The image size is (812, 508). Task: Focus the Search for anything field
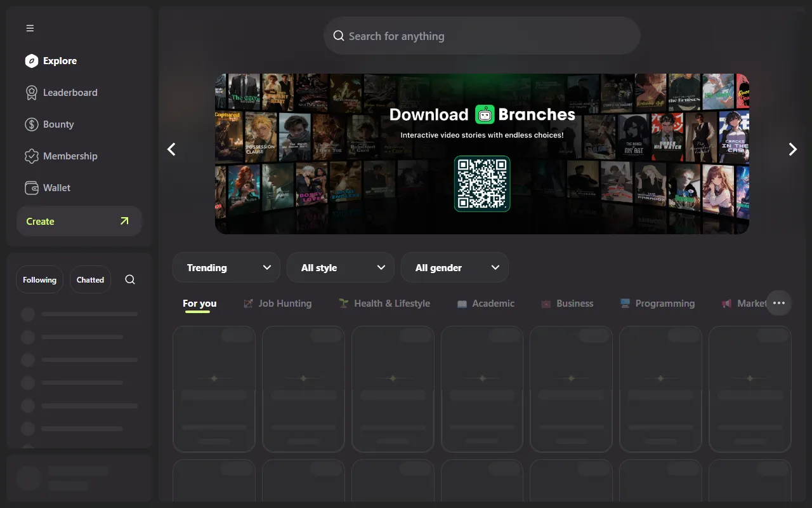[482, 36]
